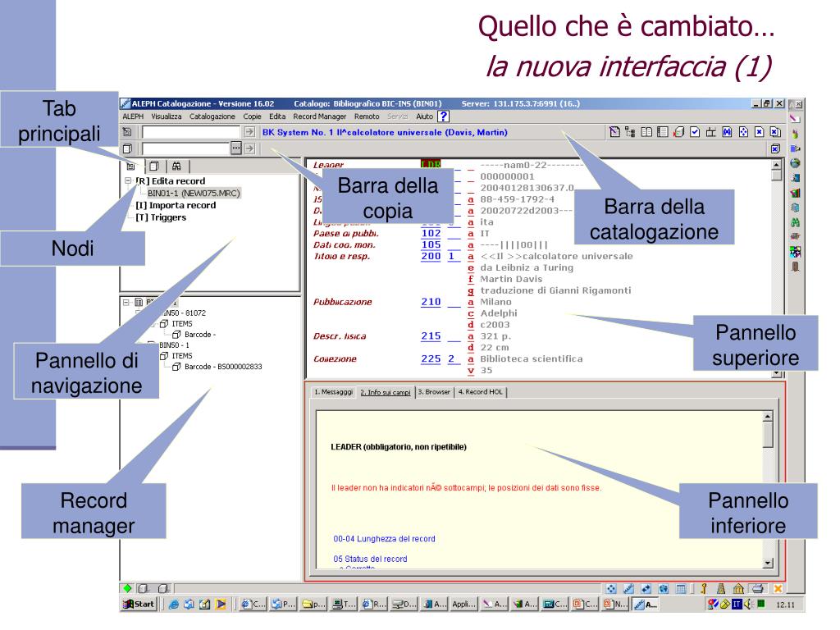Click the blue binoculars document toolbar icon
This screenshot has height=630, width=840.
point(727,132)
